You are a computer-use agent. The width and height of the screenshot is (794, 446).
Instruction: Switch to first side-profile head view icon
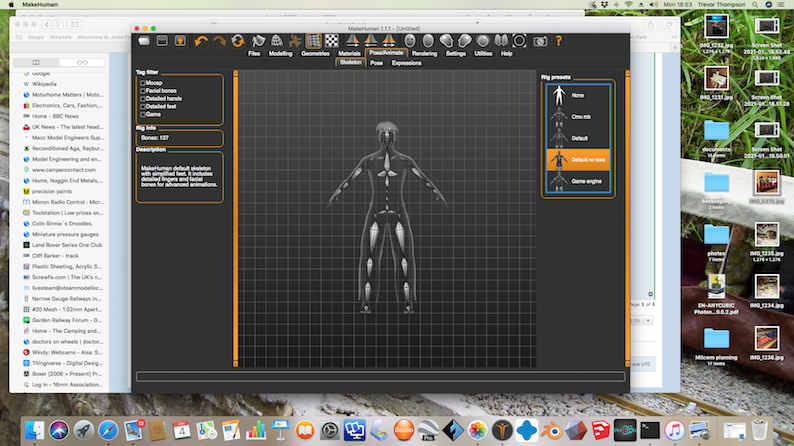(x=446, y=41)
